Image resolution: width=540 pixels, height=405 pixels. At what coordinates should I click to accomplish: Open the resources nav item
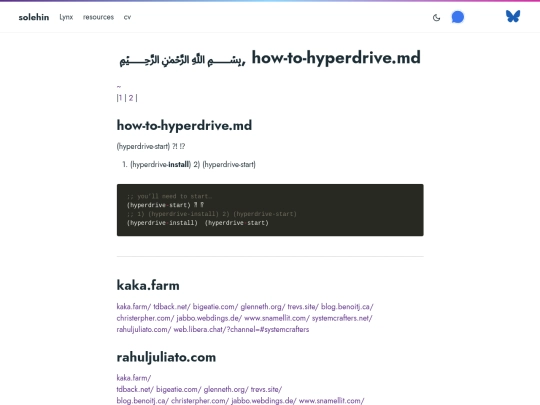98,17
